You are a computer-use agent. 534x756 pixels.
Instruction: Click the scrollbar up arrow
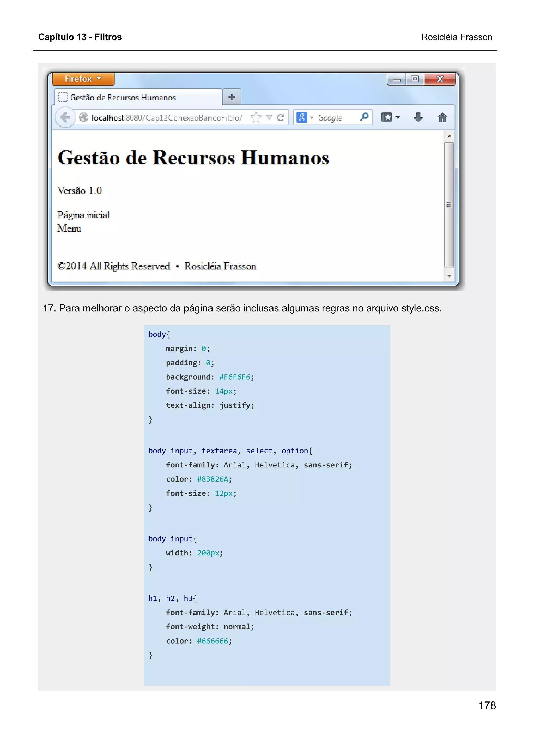pyautogui.click(x=449, y=136)
